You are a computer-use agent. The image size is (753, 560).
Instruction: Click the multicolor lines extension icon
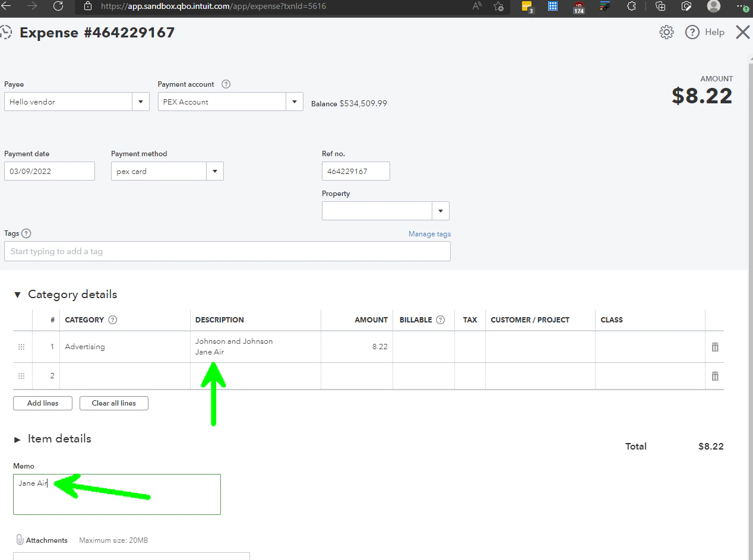coord(605,6)
